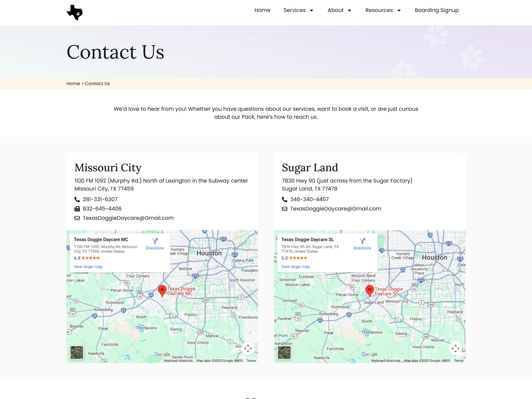The image size is (532, 399).
Task: Expand the Resources dropdown menu
Action: (383, 10)
